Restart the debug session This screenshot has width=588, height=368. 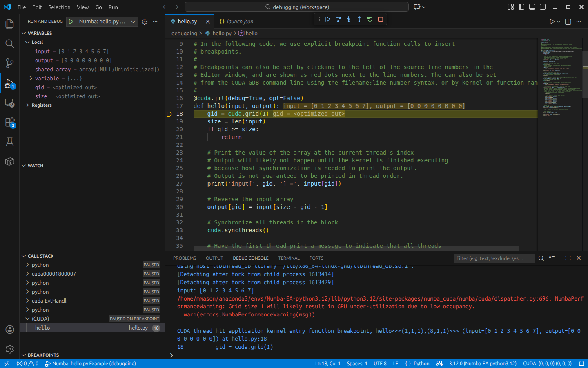[x=370, y=19]
